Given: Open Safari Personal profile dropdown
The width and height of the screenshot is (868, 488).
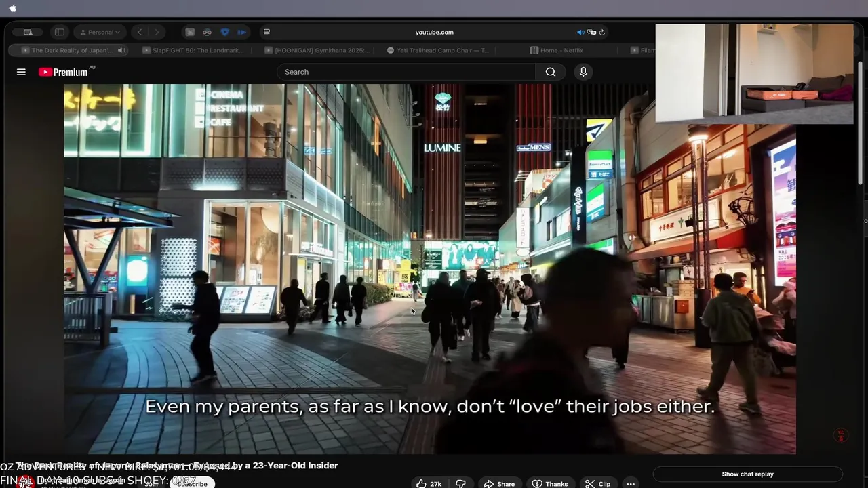Looking at the screenshot, I should 100,32.
